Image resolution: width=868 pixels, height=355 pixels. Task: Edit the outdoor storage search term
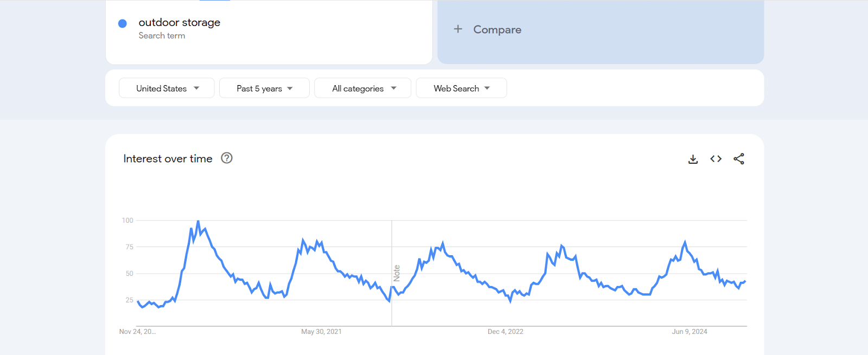point(180,23)
